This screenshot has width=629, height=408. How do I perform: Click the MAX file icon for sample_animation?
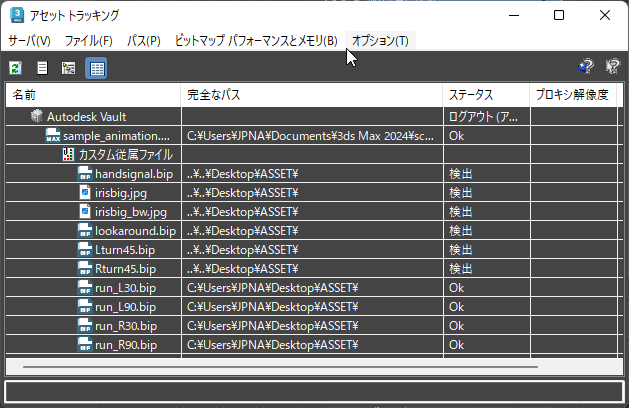tap(53, 135)
